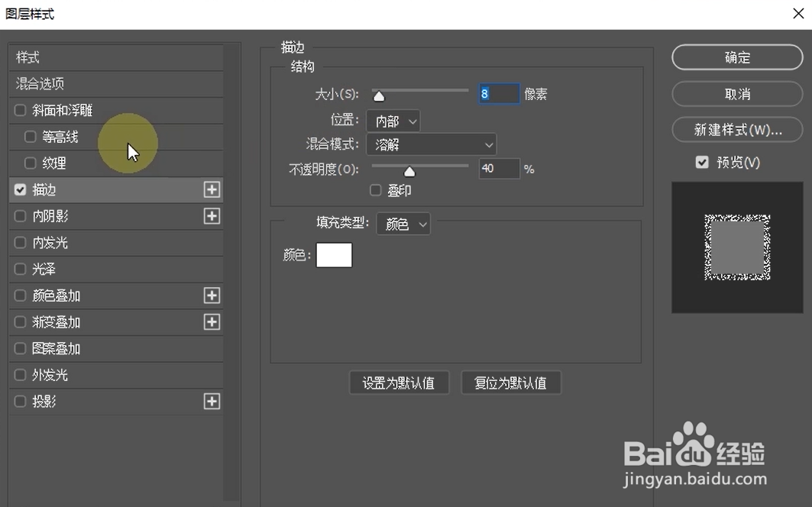The image size is (812, 507).
Task: Select the 样式 item in list
Action: [117, 57]
